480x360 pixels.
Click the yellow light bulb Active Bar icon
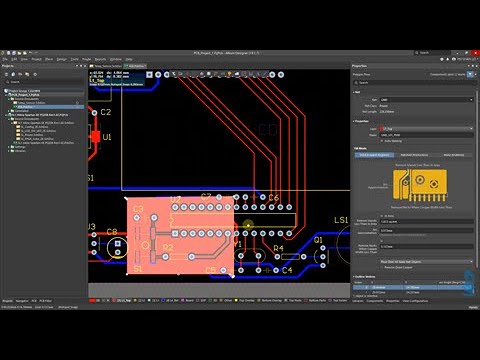(x=230, y=74)
